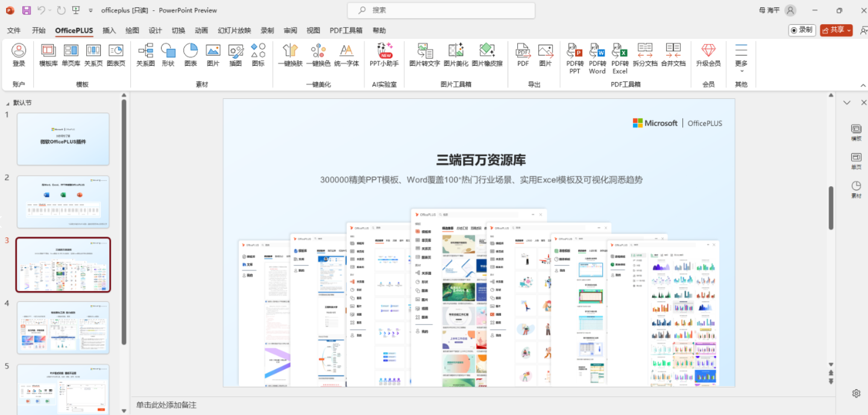Click PDF转Word conversion tool
This screenshot has width=868, height=415.
pos(597,58)
